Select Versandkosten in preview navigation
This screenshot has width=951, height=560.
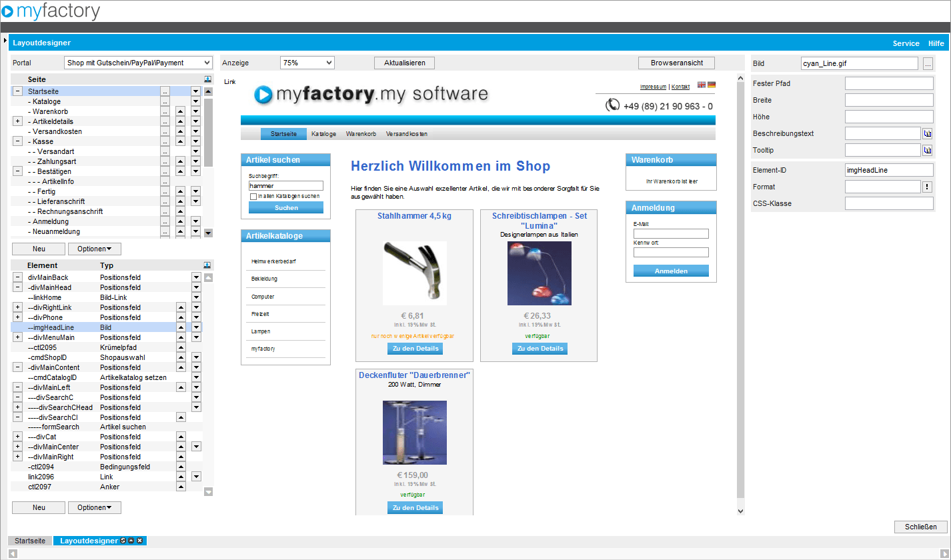coord(407,134)
